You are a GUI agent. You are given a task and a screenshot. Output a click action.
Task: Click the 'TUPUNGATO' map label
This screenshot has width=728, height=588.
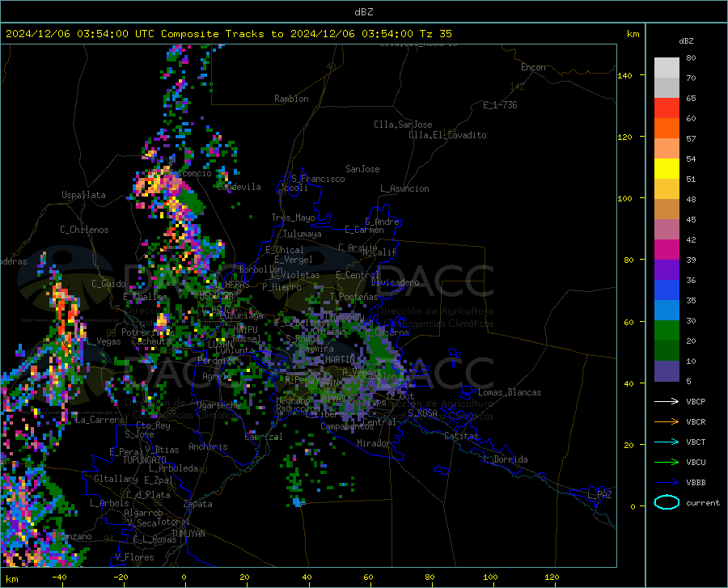pos(145,460)
